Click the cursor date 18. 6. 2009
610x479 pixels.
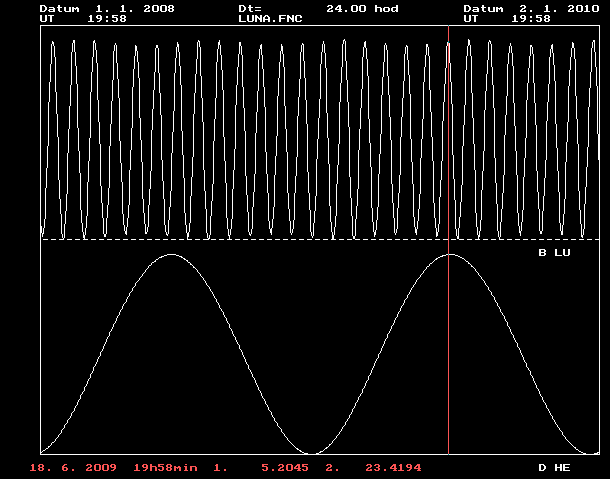[x=74, y=467]
